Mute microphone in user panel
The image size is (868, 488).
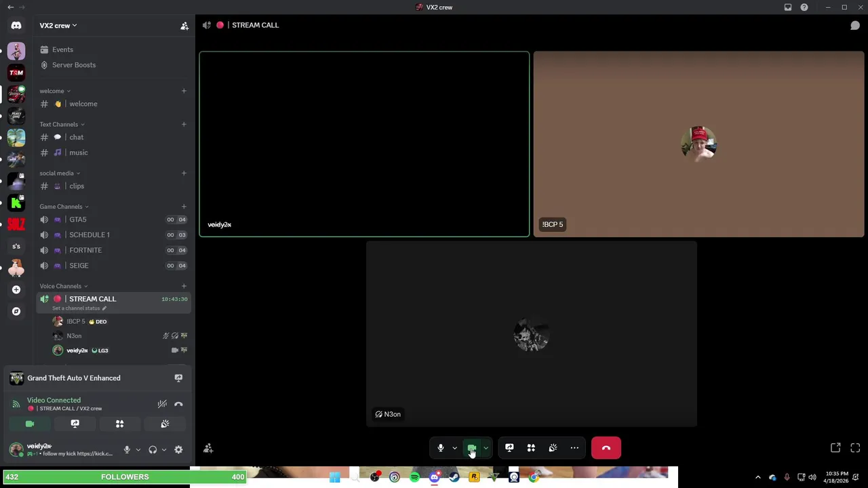click(127, 450)
